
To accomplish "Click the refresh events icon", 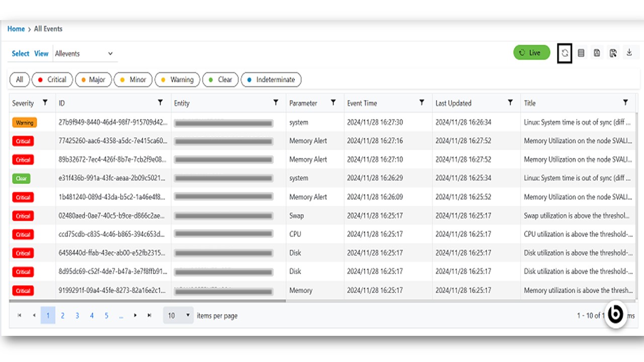I will coord(565,53).
